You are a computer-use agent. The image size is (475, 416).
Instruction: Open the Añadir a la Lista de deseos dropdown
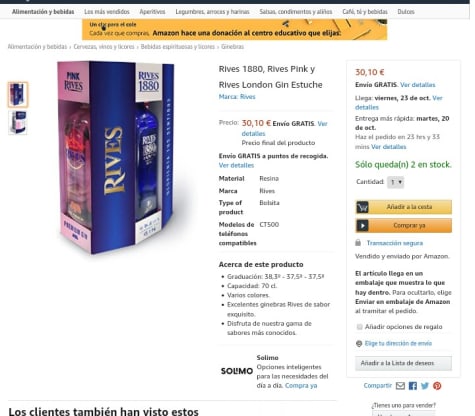[x=403, y=363]
